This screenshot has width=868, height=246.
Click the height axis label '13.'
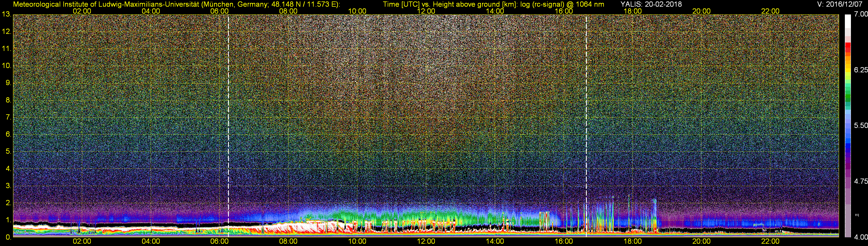pos(7,14)
